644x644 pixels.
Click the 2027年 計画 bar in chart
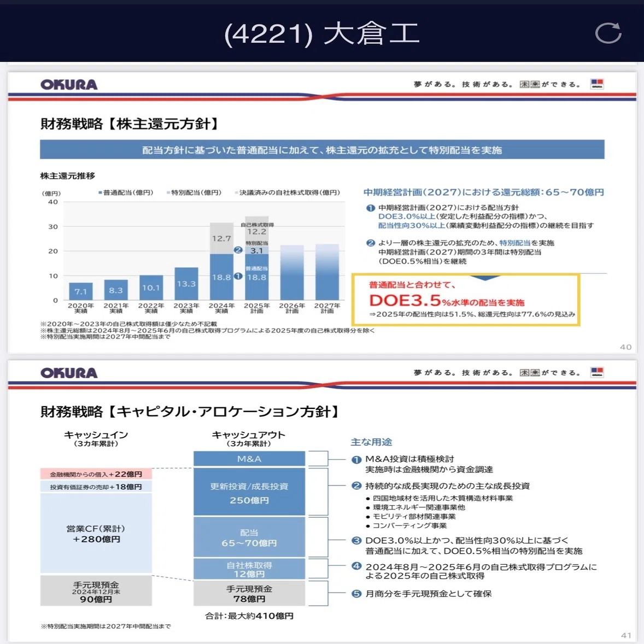(327, 272)
